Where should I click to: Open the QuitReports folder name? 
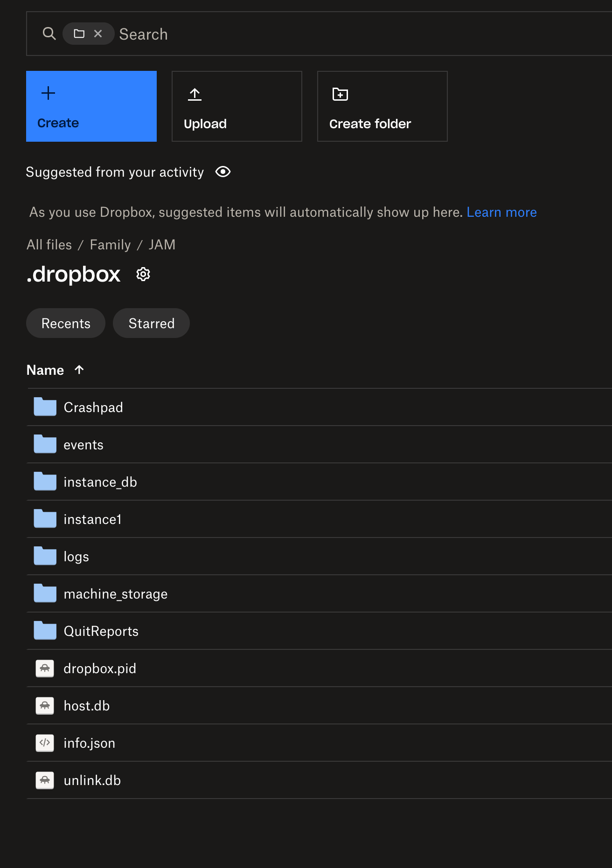[x=101, y=631]
